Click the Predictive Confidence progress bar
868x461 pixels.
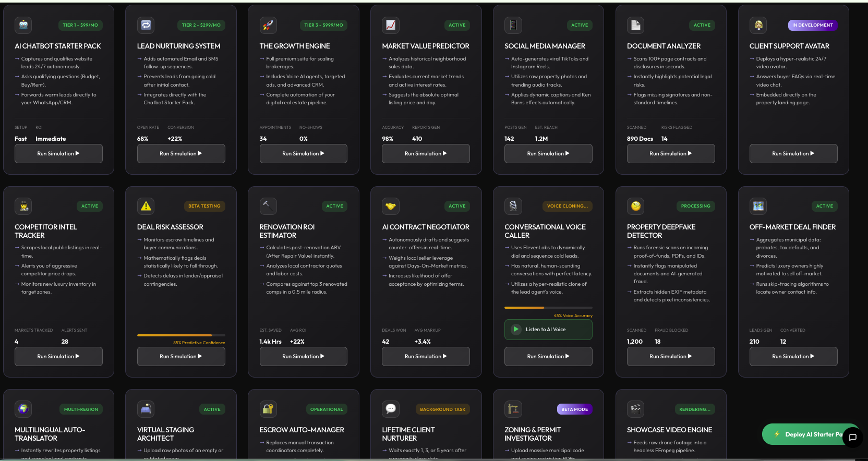[x=181, y=335]
